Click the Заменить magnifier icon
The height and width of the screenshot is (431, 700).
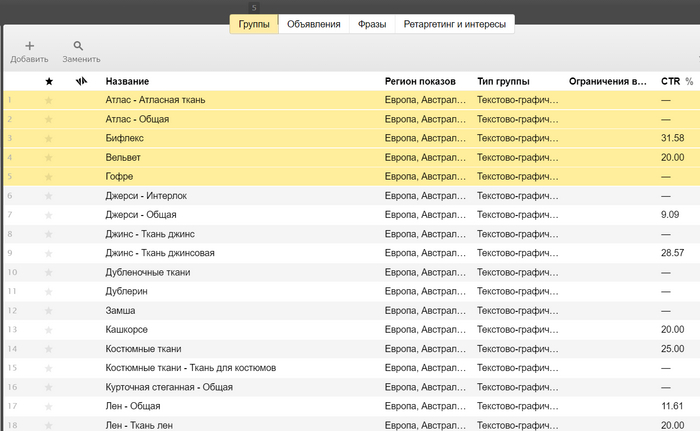(79, 46)
